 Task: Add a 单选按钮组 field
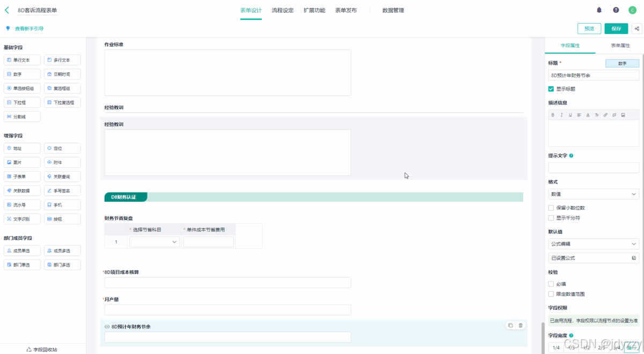coord(22,88)
